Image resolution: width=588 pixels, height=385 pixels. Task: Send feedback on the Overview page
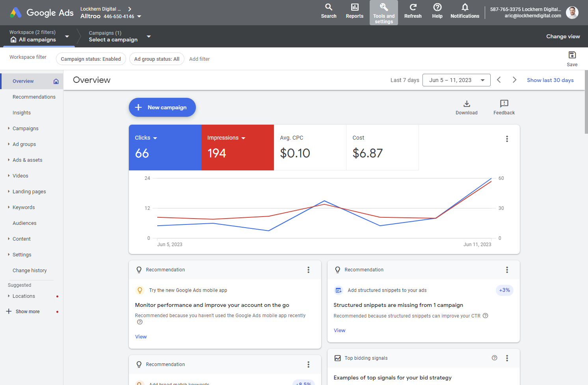(504, 107)
